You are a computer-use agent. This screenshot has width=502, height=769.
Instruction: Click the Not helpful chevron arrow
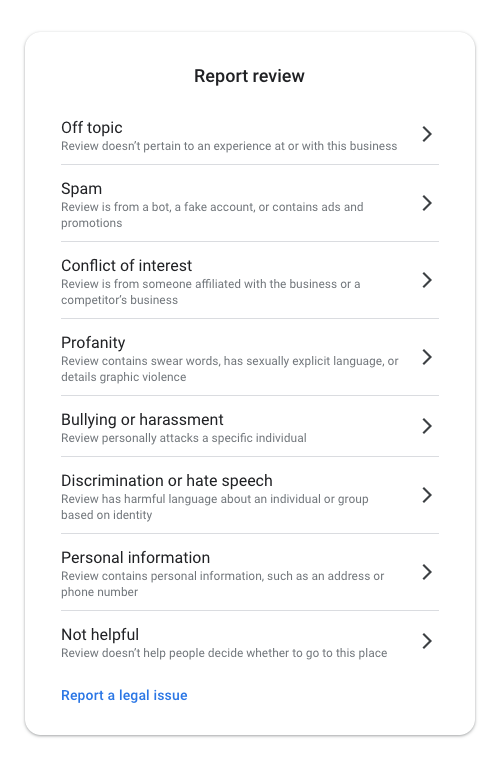[427, 641]
